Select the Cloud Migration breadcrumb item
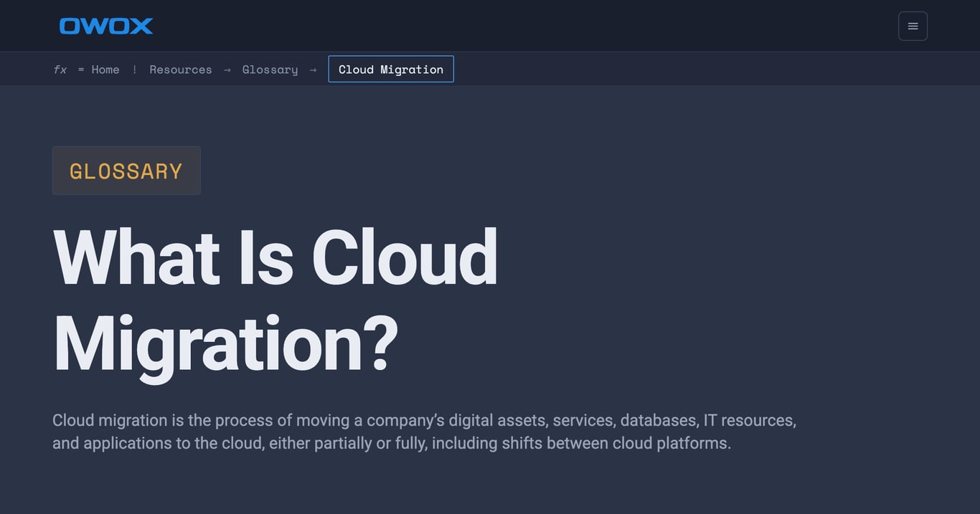The width and height of the screenshot is (980, 514). (x=391, y=69)
